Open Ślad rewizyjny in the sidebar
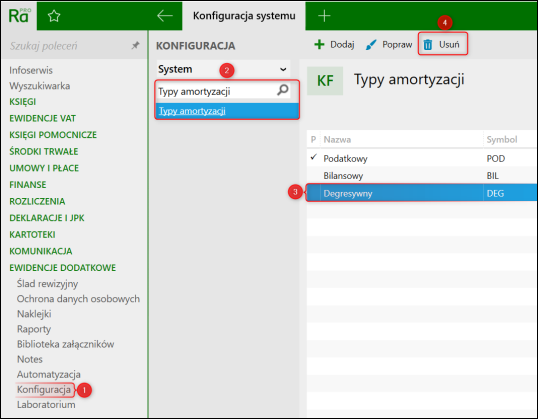 pyautogui.click(x=47, y=284)
